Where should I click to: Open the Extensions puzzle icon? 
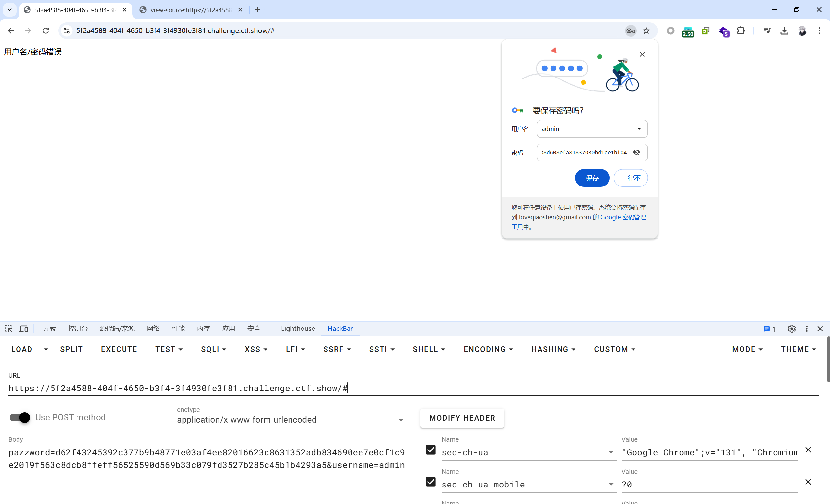pyautogui.click(x=741, y=31)
